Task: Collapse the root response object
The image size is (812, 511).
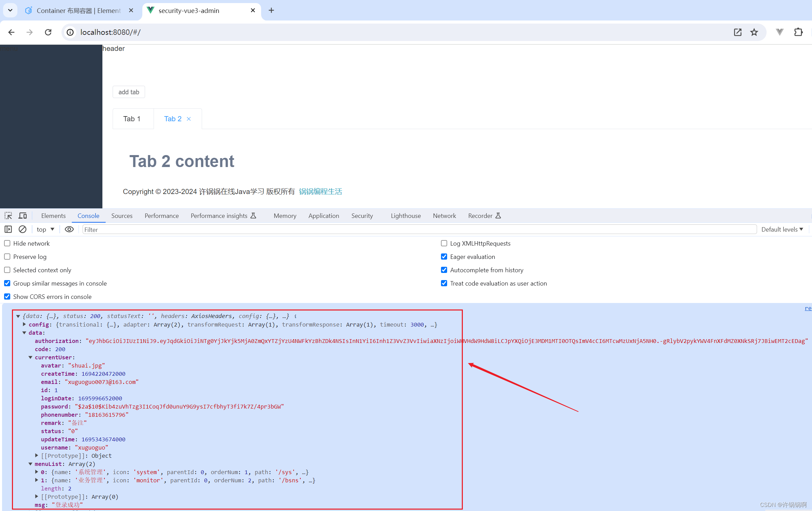Action: click(x=18, y=316)
